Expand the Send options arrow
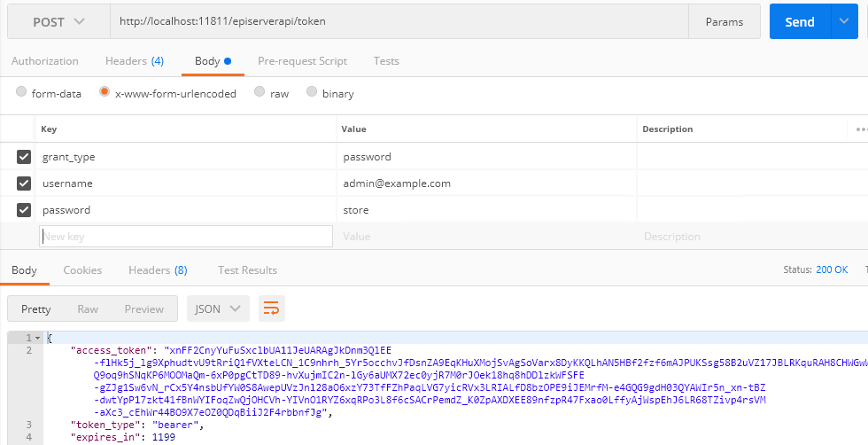Image resolution: width=868 pixels, height=445 pixels. point(844,22)
